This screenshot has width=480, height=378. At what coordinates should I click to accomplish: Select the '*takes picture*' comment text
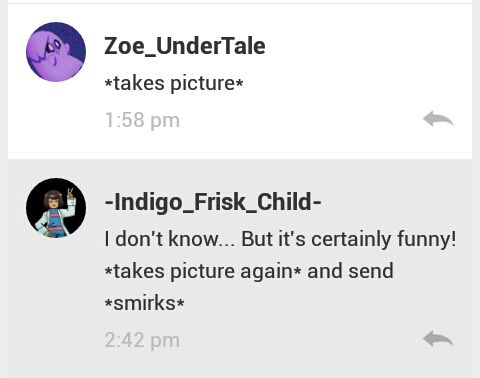174,83
